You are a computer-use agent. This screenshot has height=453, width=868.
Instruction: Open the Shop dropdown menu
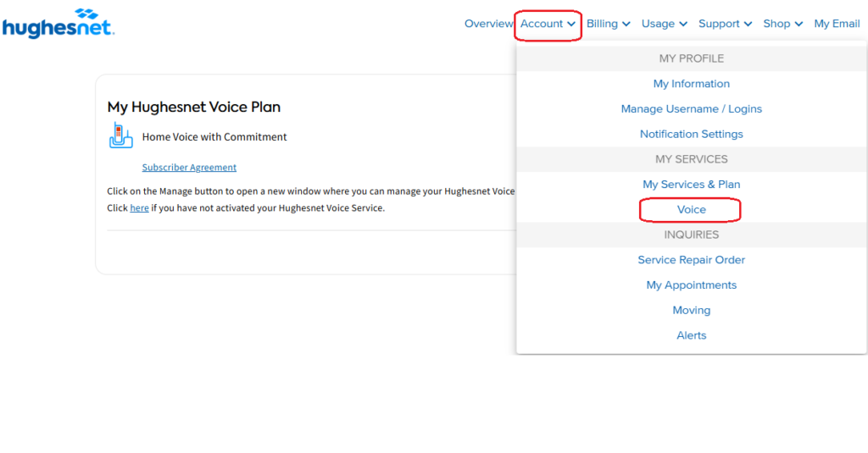coord(782,24)
